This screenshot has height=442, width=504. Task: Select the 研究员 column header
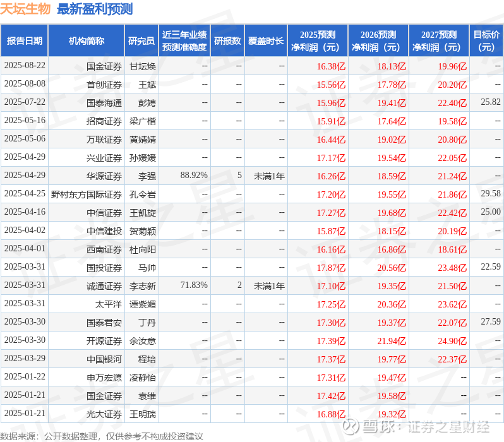(141, 41)
